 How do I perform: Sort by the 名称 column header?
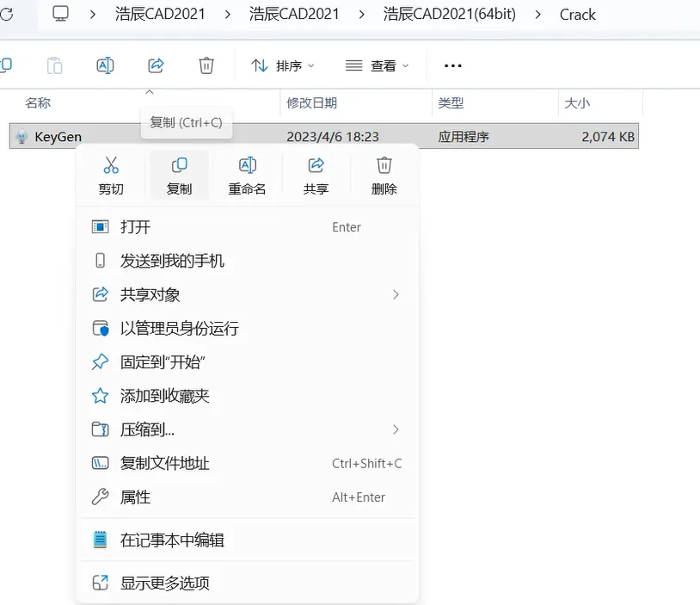pyautogui.click(x=38, y=102)
